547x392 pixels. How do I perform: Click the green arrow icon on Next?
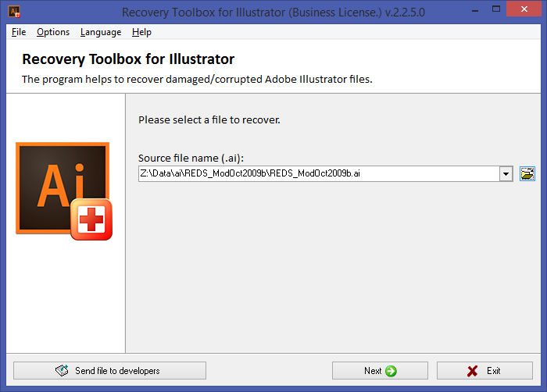[x=391, y=371]
